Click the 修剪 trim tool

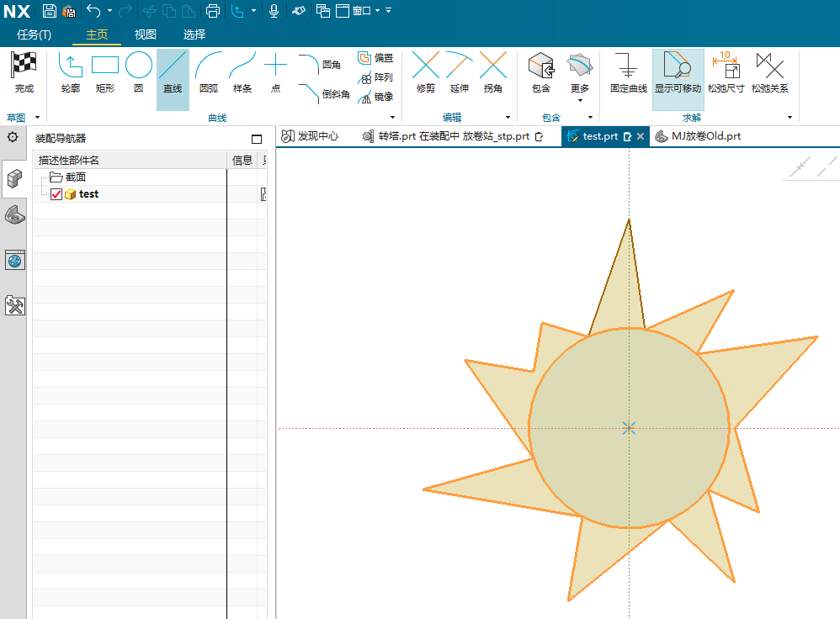pyautogui.click(x=426, y=73)
